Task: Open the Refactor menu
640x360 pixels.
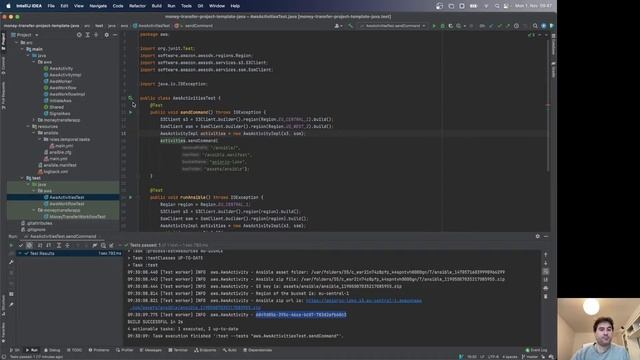Action: tap(137, 6)
